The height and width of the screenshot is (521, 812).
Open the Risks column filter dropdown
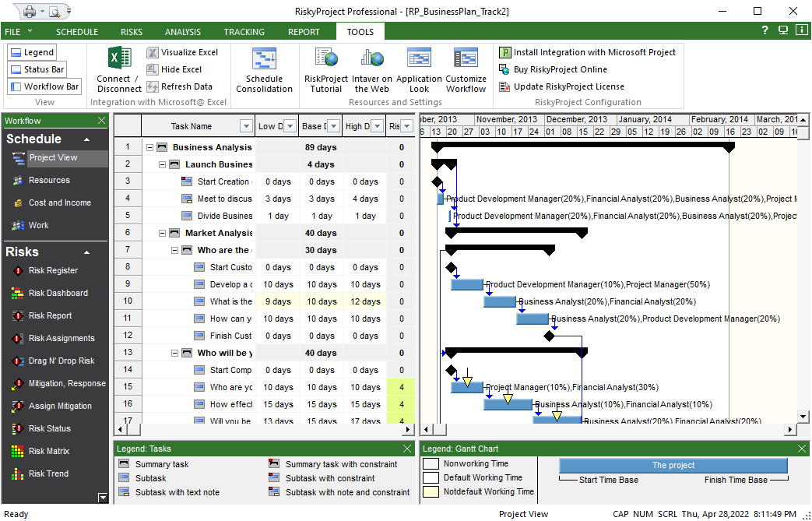pyautogui.click(x=407, y=126)
